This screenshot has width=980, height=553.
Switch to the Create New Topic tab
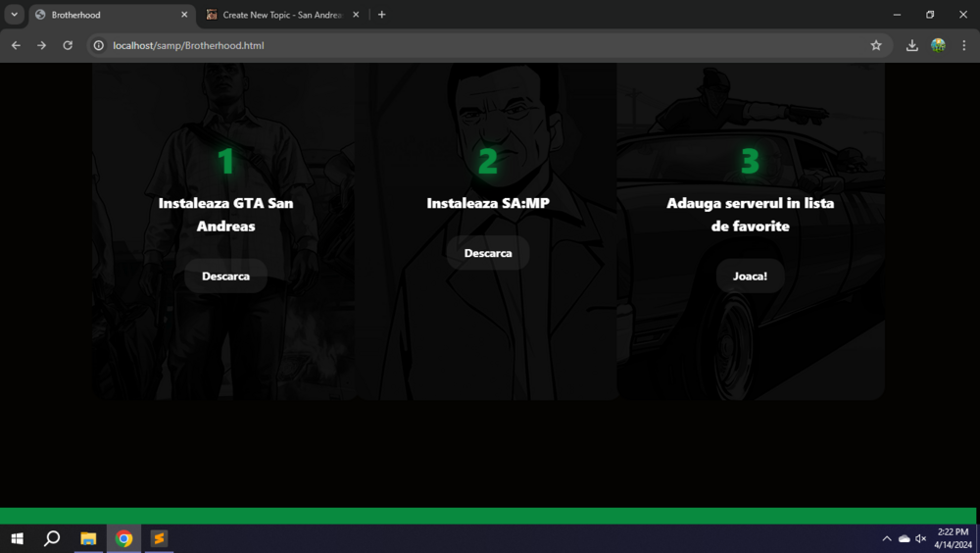click(x=282, y=15)
